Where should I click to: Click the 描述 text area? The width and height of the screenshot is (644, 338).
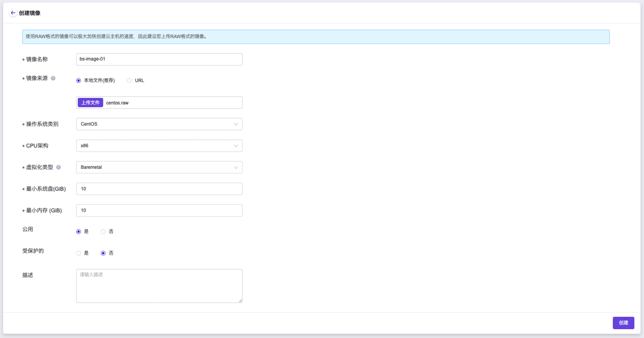click(x=159, y=286)
